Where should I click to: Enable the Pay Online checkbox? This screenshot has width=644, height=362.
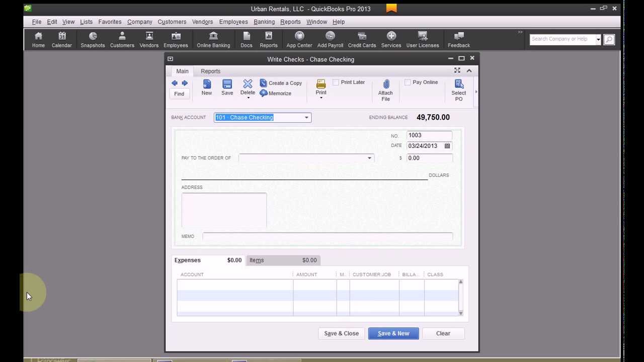tap(408, 82)
